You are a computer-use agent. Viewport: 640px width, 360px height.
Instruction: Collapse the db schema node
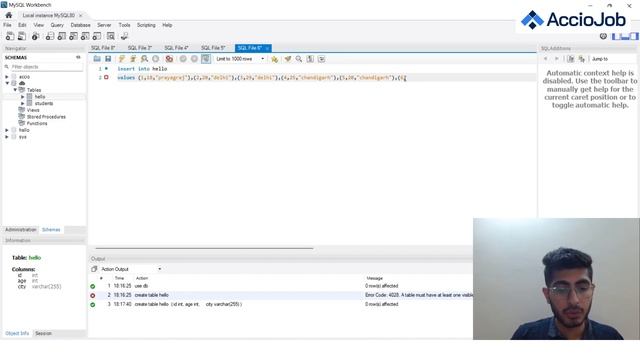point(7,83)
